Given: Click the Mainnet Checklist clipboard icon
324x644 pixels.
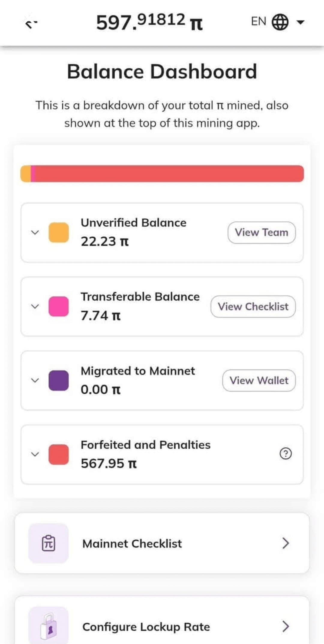Looking at the screenshot, I should [48, 543].
